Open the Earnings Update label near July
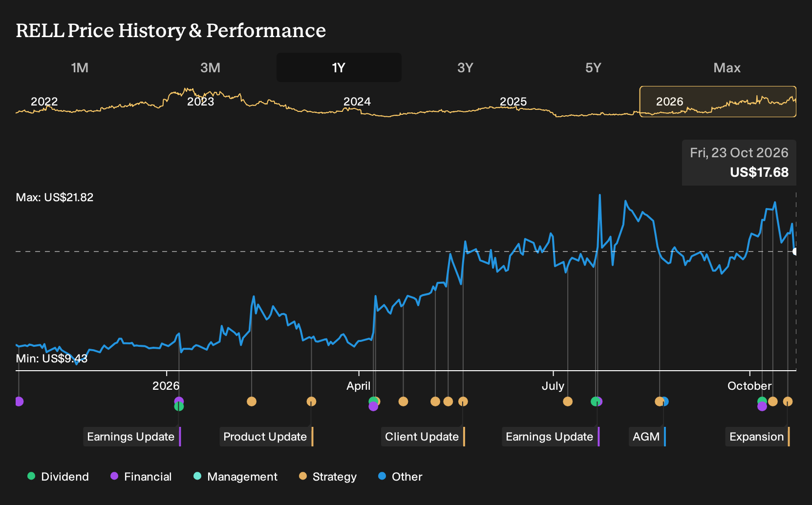This screenshot has height=505, width=812. [551, 437]
